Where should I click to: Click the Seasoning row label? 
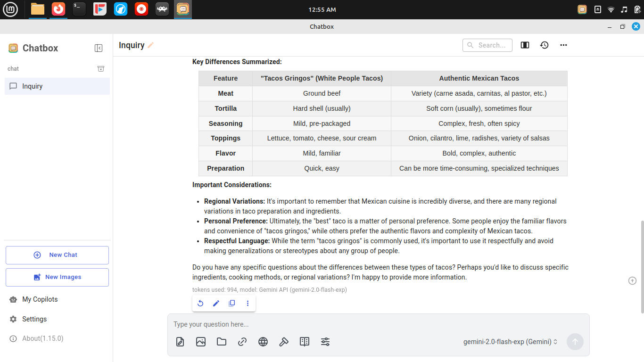(225, 123)
